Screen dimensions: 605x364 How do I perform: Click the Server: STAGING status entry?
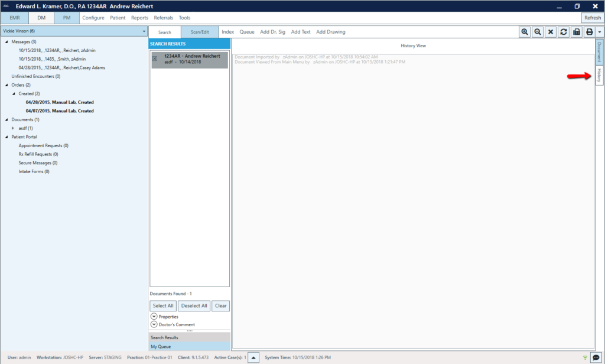point(105,357)
